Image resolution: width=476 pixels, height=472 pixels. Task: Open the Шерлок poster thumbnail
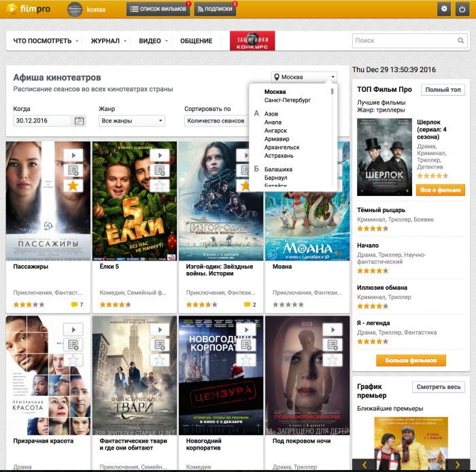tap(384, 157)
